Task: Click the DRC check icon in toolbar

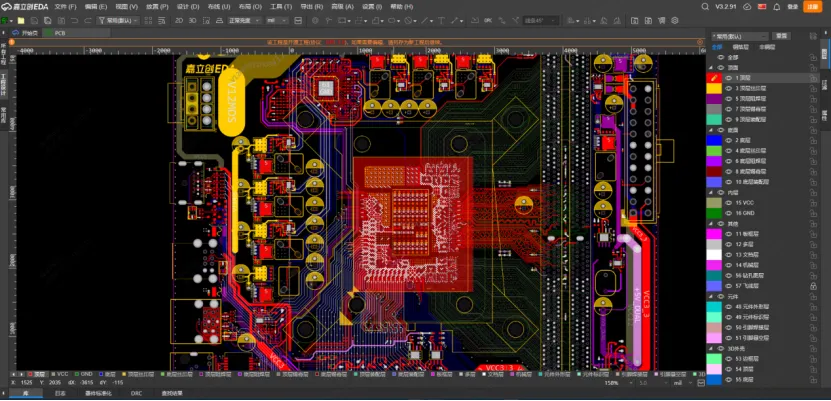Action: (x=488, y=21)
